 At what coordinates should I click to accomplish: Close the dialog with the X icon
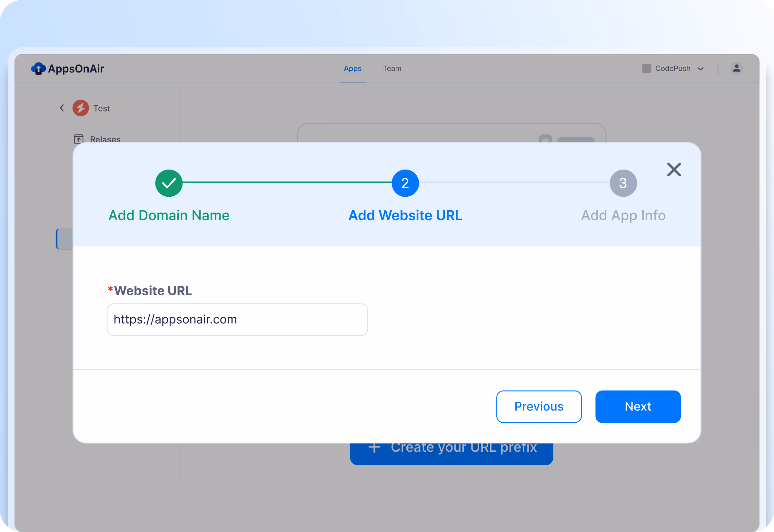coord(674,170)
